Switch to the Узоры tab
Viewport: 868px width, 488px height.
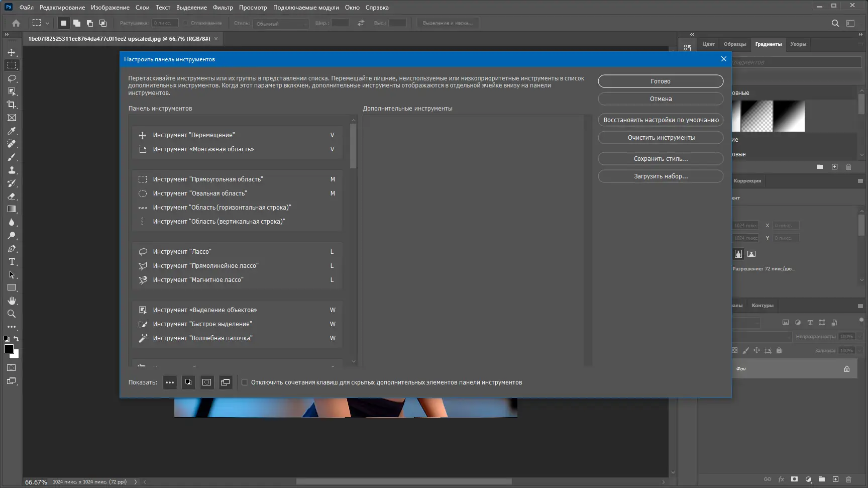pos(798,44)
